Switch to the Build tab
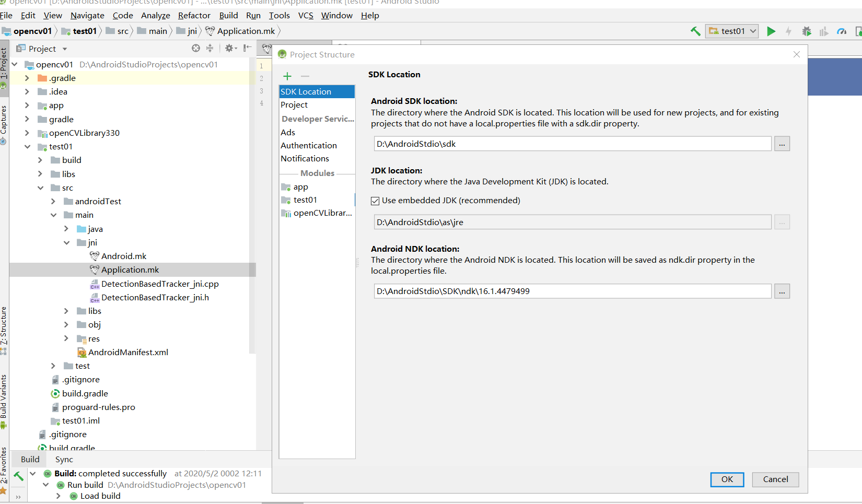 tap(30, 459)
